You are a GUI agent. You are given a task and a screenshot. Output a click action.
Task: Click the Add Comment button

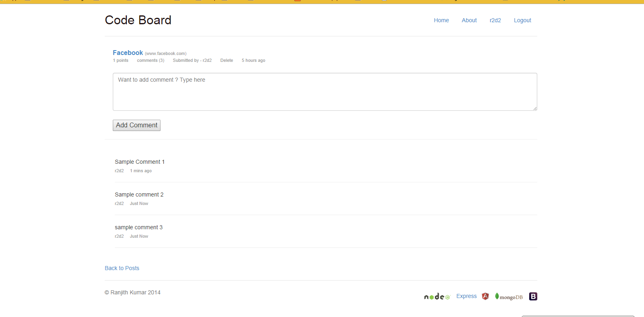click(x=137, y=125)
